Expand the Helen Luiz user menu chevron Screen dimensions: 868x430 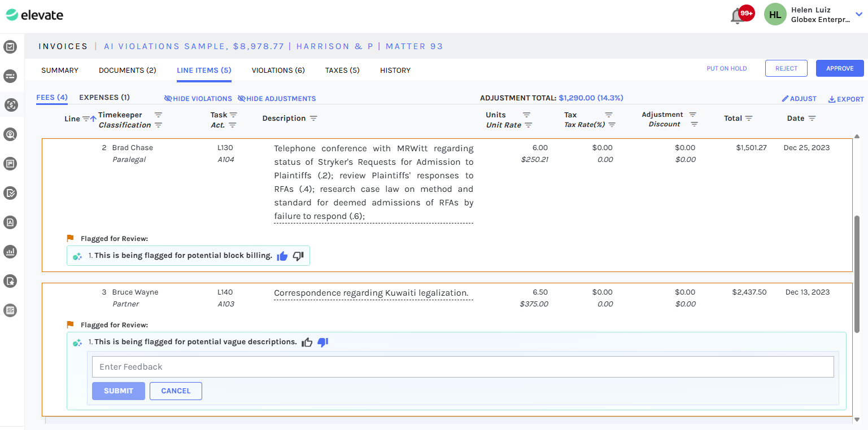[x=859, y=15]
